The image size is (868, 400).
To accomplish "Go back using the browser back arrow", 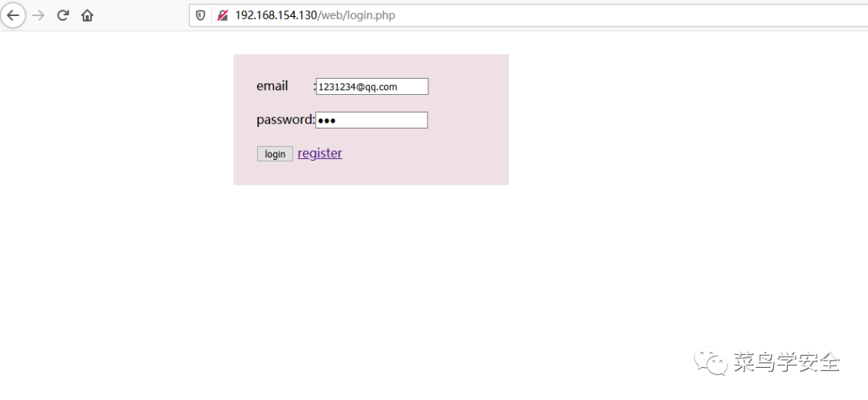I will pos(13,15).
